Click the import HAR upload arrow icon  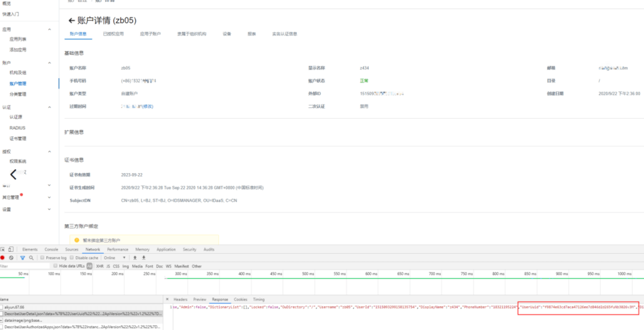(x=134, y=257)
